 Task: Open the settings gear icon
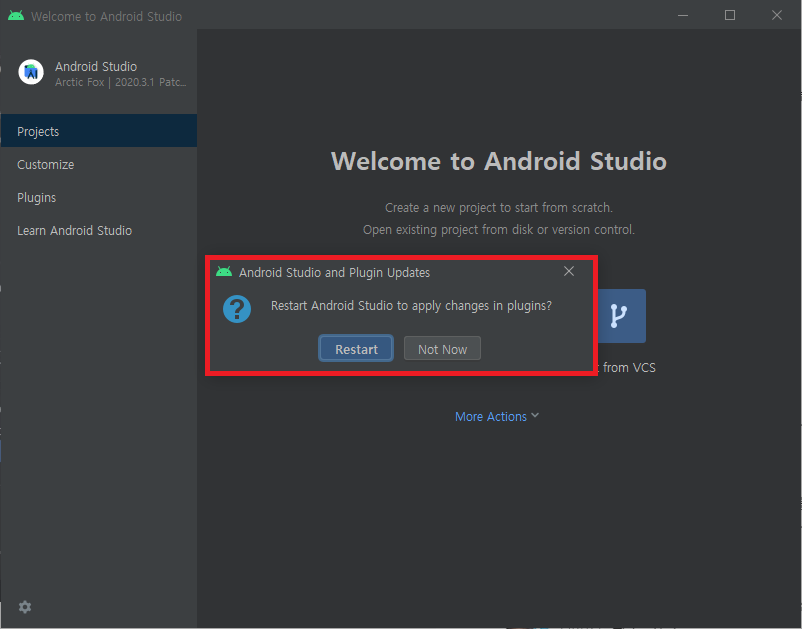pos(25,607)
